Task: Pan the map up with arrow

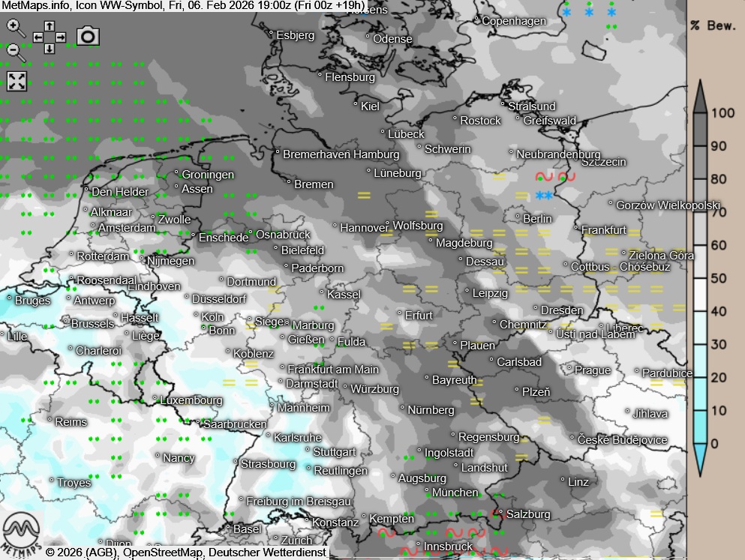Action: click(49, 25)
